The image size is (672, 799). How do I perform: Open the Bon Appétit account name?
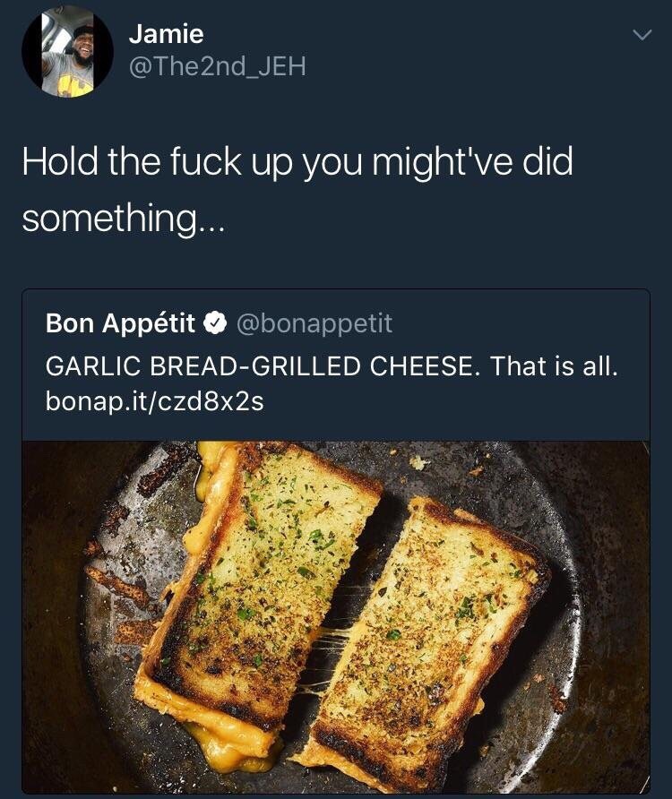tap(120, 323)
